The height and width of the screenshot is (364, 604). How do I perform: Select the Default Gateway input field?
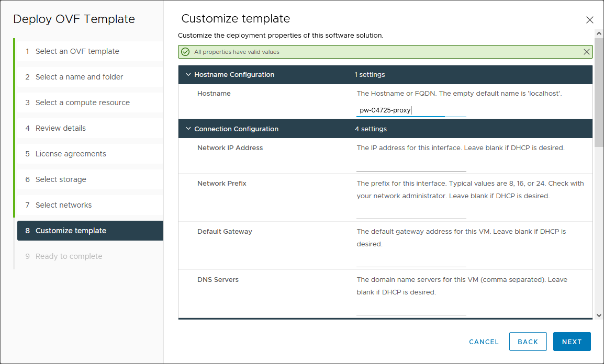point(411,261)
